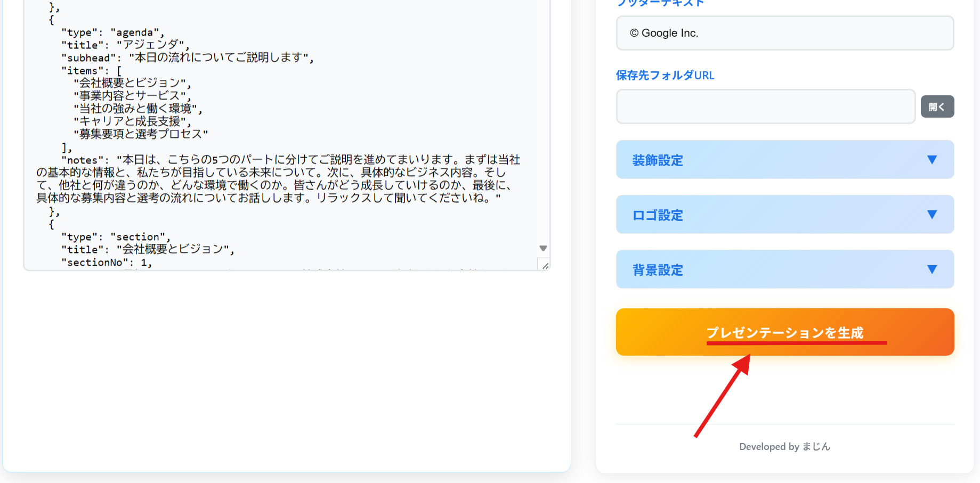Click the resize handle of the JSON textarea
This screenshot has height=483, width=980.
[545, 265]
